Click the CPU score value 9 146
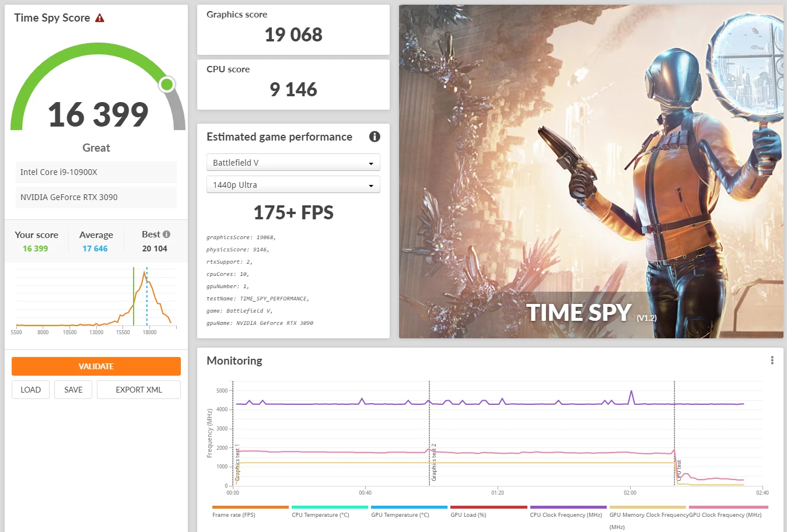Screen dimensions: 787x532 [x=293, y=90]
